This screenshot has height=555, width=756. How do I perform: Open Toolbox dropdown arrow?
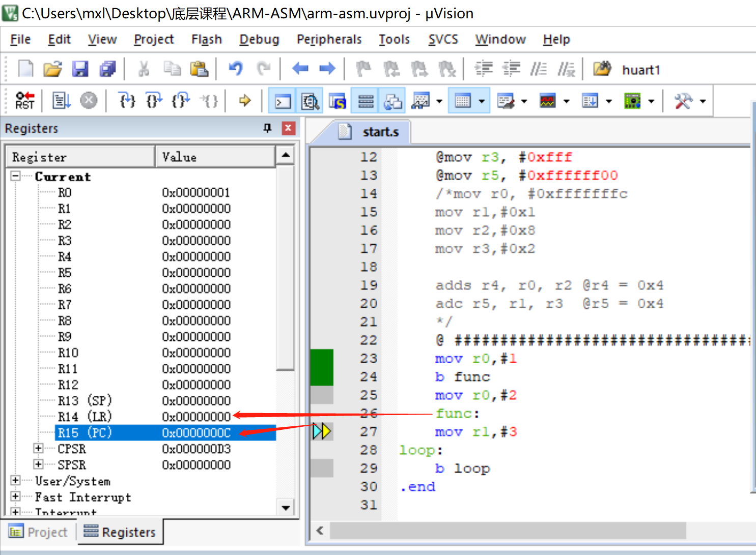703,101
